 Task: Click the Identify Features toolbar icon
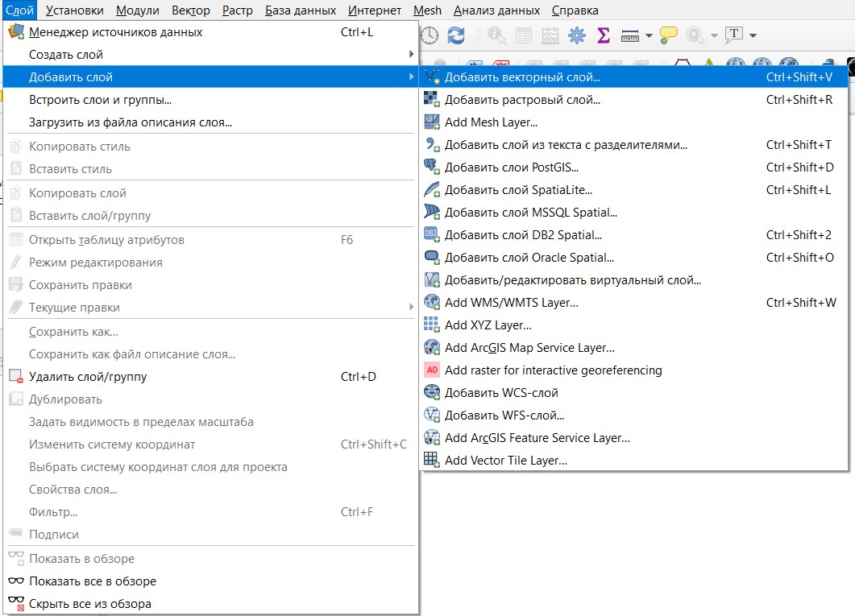tap(496, 35)
